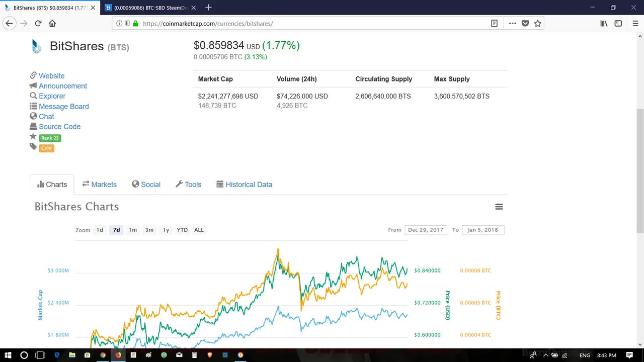
Task: Select the Charts tab
Action: [52, 185]
